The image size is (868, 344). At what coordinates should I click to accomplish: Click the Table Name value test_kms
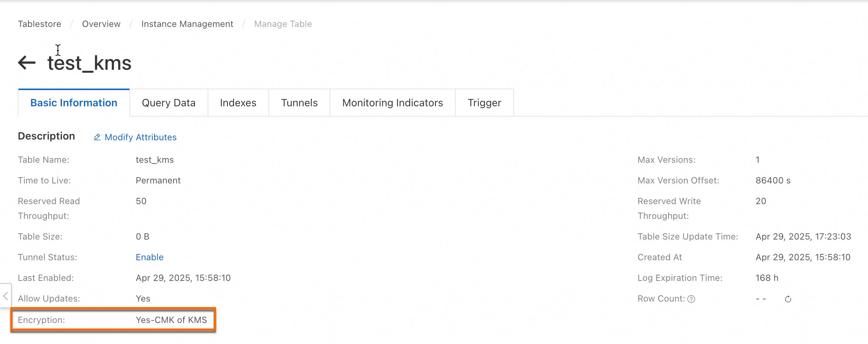pyautogui.click(x=155, y=160)
